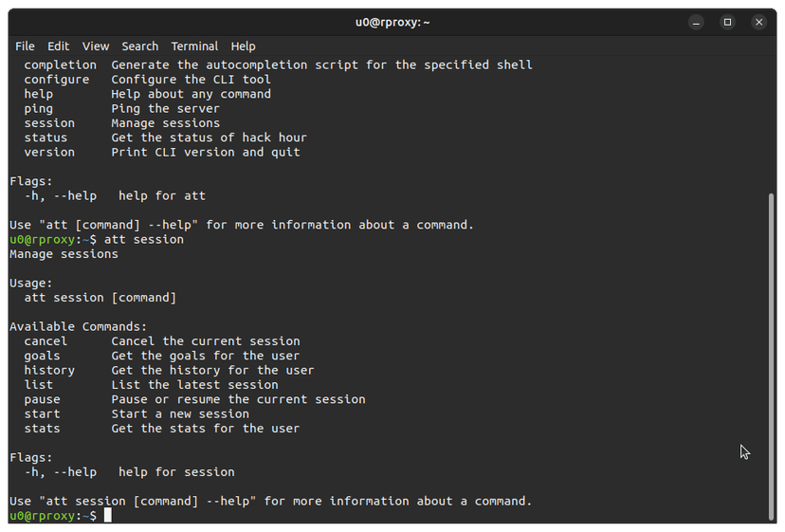Screen dimensions: 785x532
Task: Click the 'history' command name
Action: [x=49, y=370]
